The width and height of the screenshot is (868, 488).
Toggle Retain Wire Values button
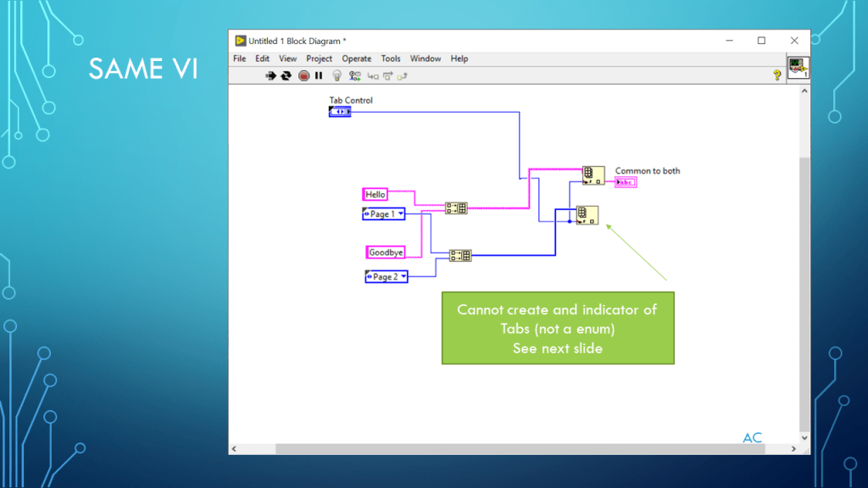click(354, 75)
